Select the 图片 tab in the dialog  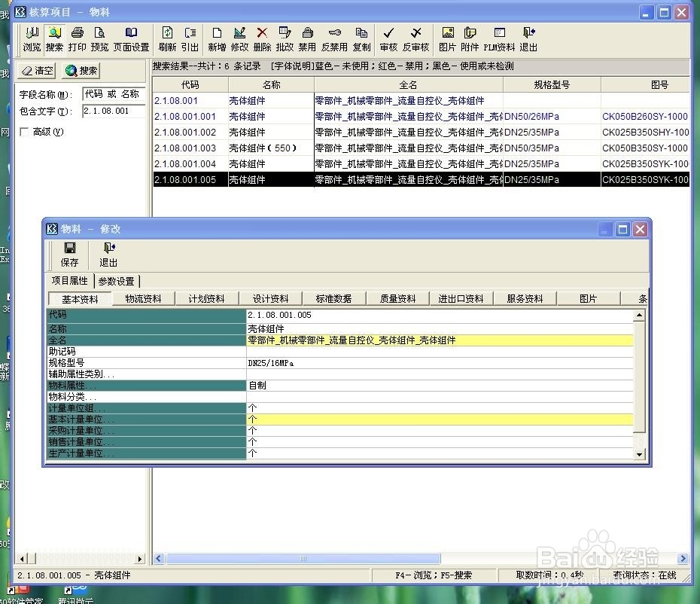pyautogui.click(x=589, y=298)
